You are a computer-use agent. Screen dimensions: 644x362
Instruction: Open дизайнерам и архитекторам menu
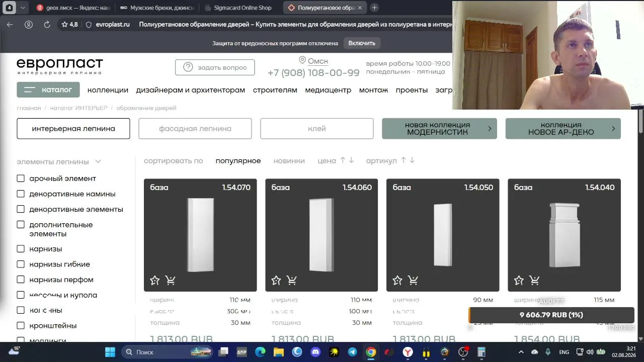tap(191, 90)
